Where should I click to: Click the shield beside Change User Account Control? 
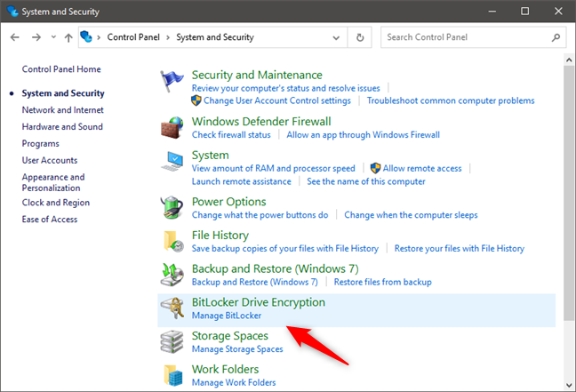(x=196, y=100)
